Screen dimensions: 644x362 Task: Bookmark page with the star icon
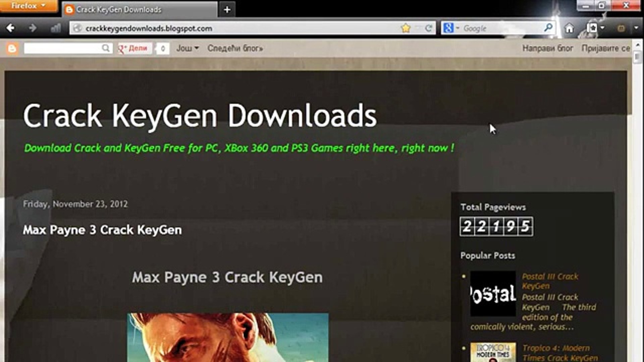(x=406, y=28)
